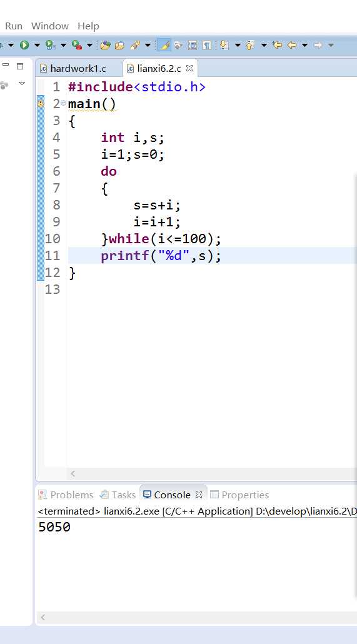
Task: Click the Search flashlight icon
Action: (x=135, y=45)
